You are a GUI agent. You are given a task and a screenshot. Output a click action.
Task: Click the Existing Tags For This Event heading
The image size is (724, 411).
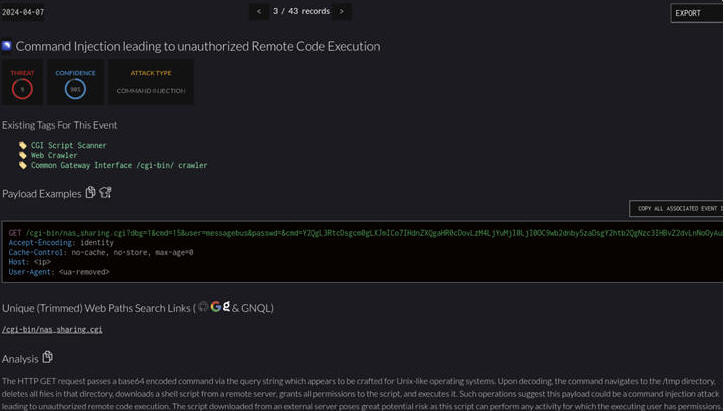tap(60, 125)
